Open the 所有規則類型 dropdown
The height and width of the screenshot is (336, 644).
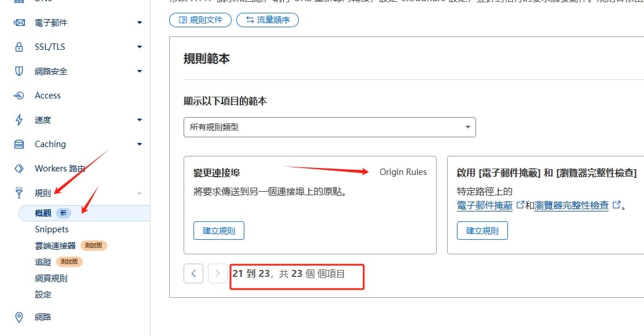329,126
